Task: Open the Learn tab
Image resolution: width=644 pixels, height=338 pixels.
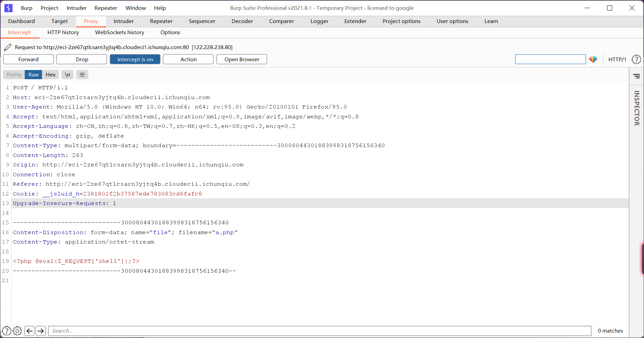Action: (x=491, y=21)
